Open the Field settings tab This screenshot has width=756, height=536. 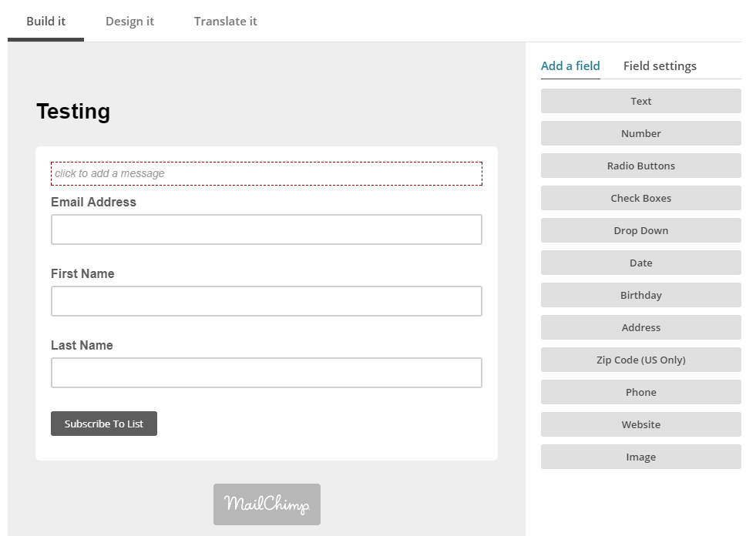point(660,66)
